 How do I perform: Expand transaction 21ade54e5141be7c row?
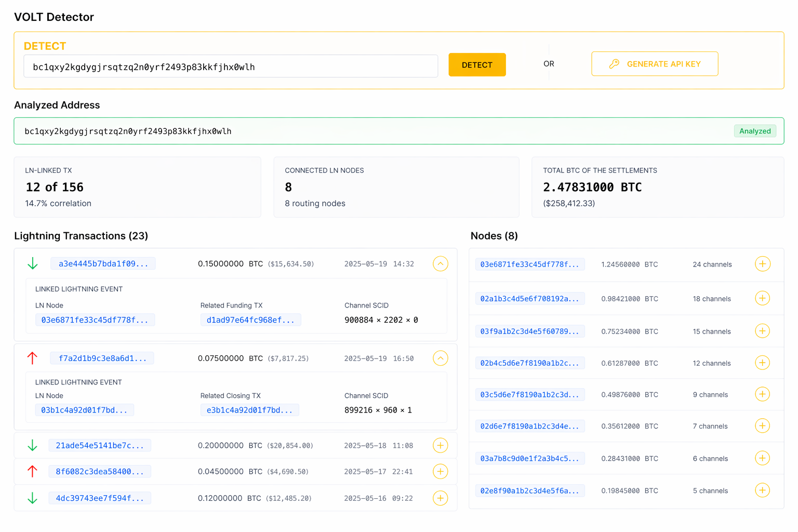[441, 445]
